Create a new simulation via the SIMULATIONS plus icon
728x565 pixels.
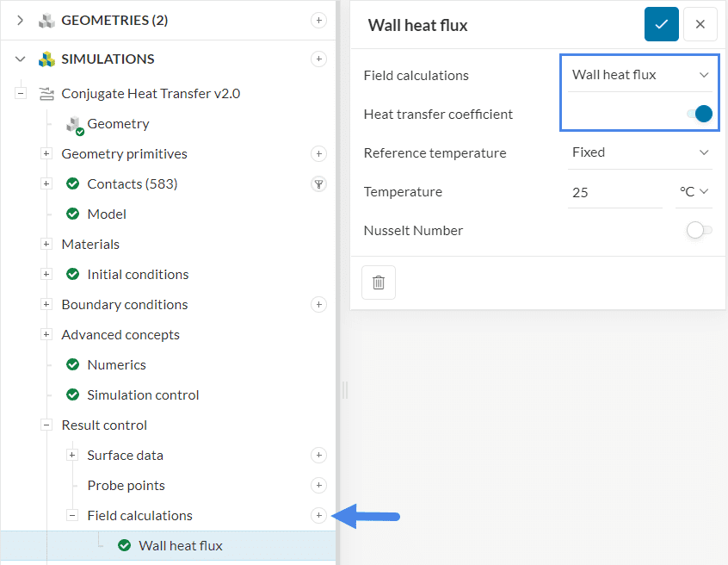[318, 59]
